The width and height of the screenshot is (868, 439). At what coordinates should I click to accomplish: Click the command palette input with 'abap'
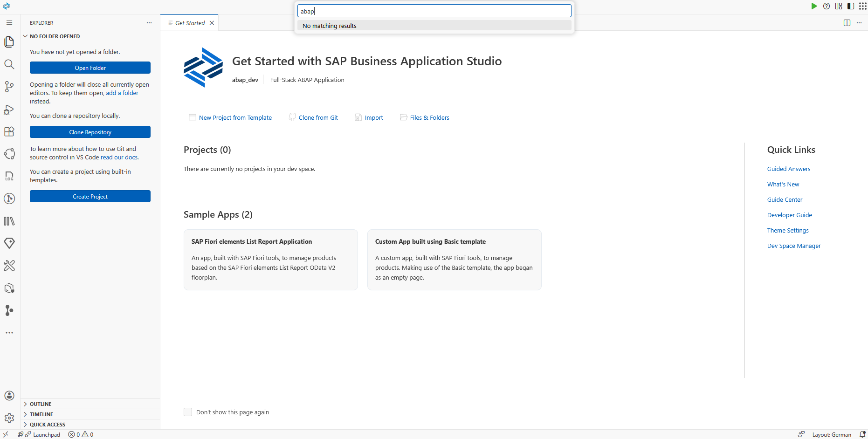[x=434, y=11]
